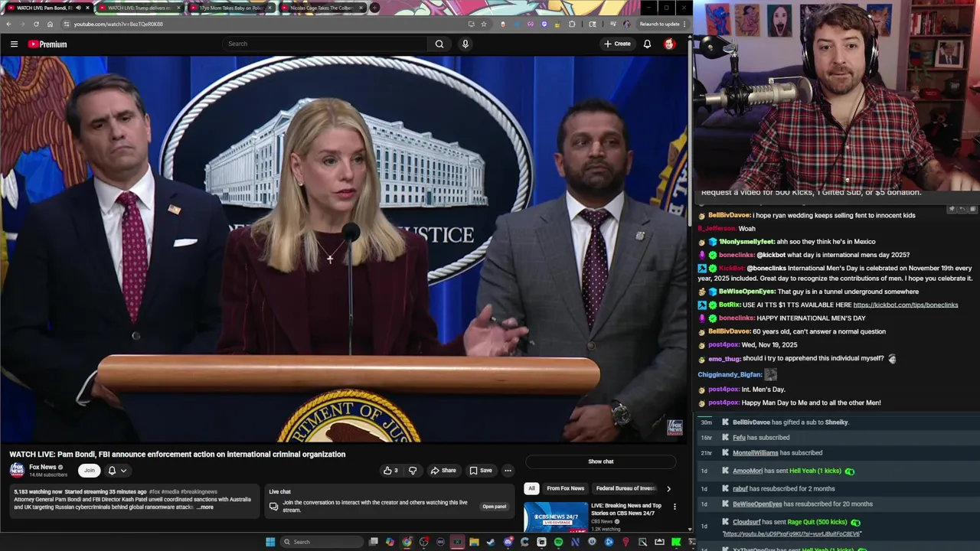Expand video description with '...more'
980x551 pixels.
[205, 507]
